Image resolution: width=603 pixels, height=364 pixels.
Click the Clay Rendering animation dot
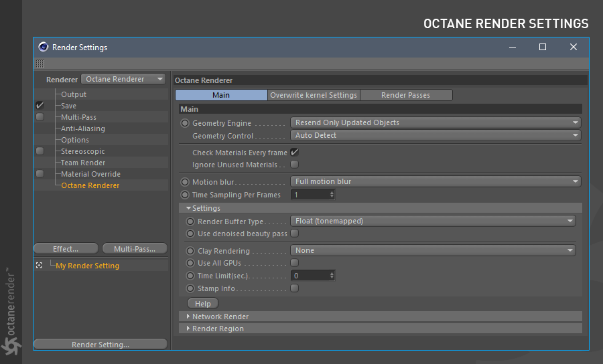coord(190,251)
